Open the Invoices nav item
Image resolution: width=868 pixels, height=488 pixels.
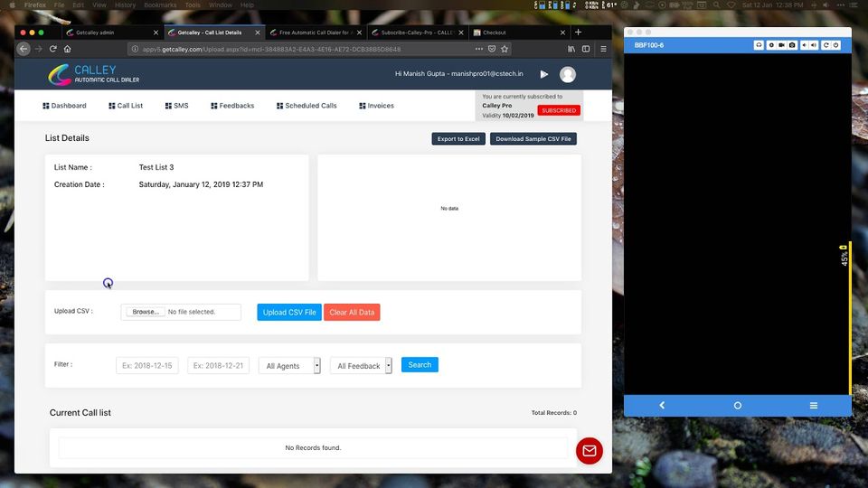tap(376, 106)
